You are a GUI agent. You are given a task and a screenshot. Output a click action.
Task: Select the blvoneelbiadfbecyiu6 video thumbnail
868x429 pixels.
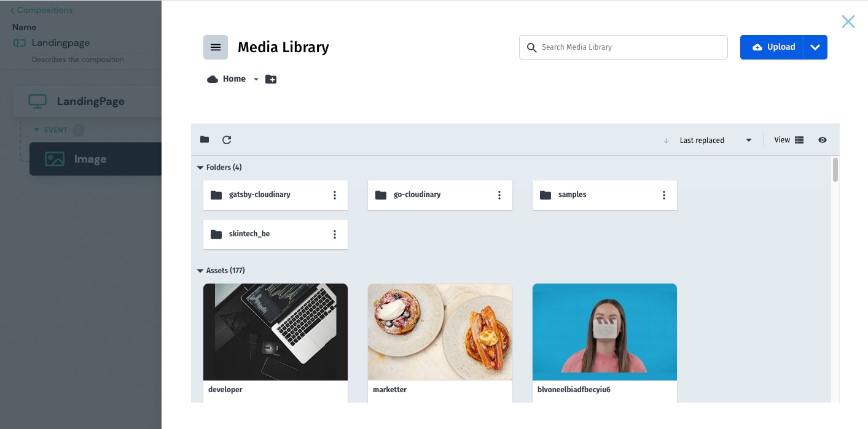(x=604, y=332)
